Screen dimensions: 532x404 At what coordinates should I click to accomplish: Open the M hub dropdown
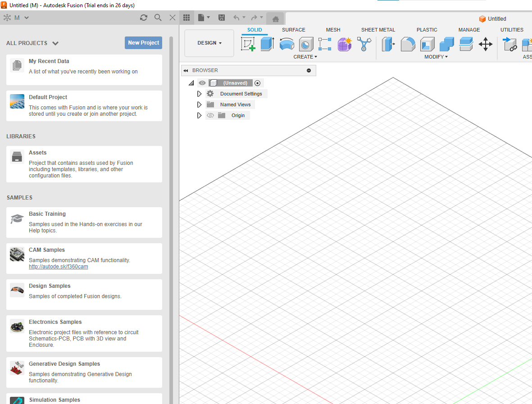point(27,18)
